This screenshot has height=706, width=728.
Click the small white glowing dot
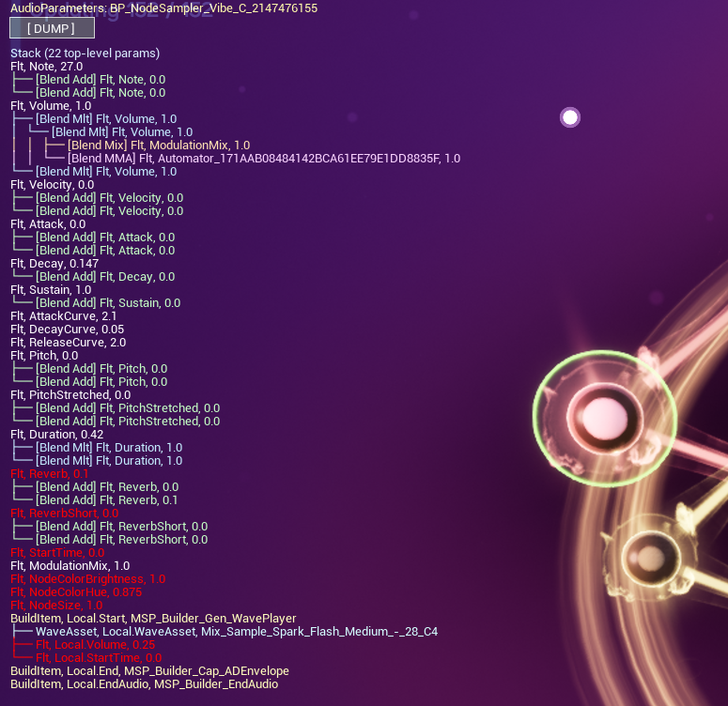coord(569,117)
